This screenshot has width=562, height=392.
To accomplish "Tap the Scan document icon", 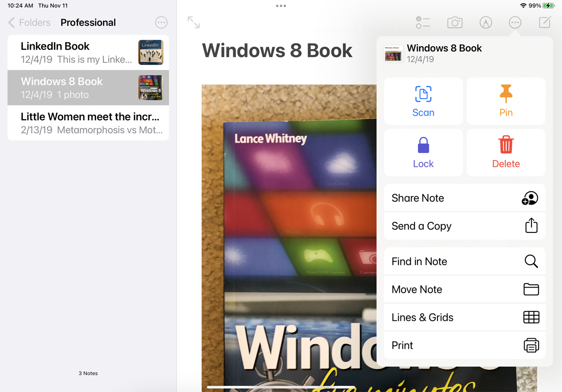I will tap(423, 94).
